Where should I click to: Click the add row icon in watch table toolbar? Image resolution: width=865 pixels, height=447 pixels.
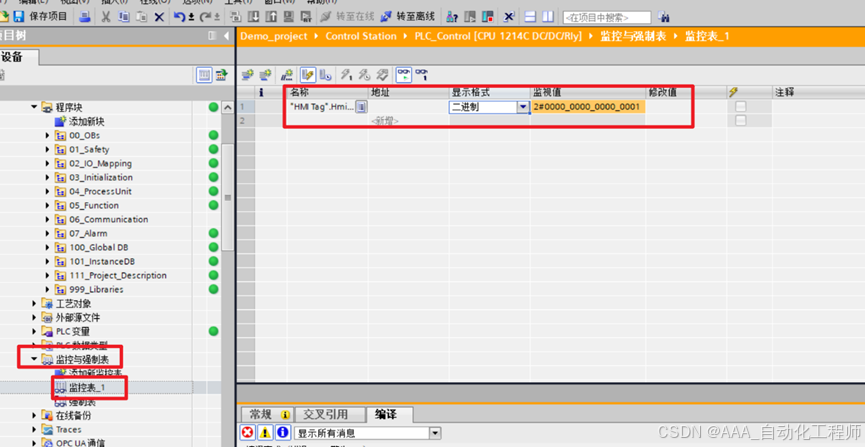pos(265,74)
